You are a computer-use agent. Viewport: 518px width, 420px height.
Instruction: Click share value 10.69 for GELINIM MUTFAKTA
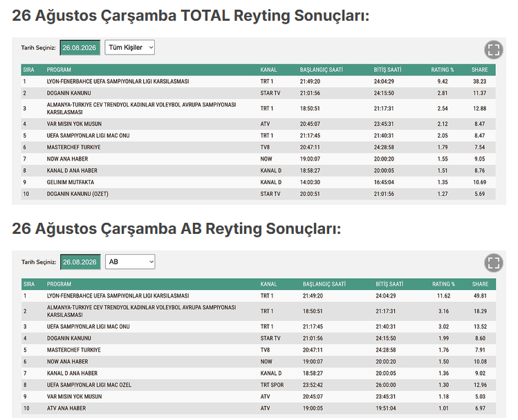click(x=480, y=183)
